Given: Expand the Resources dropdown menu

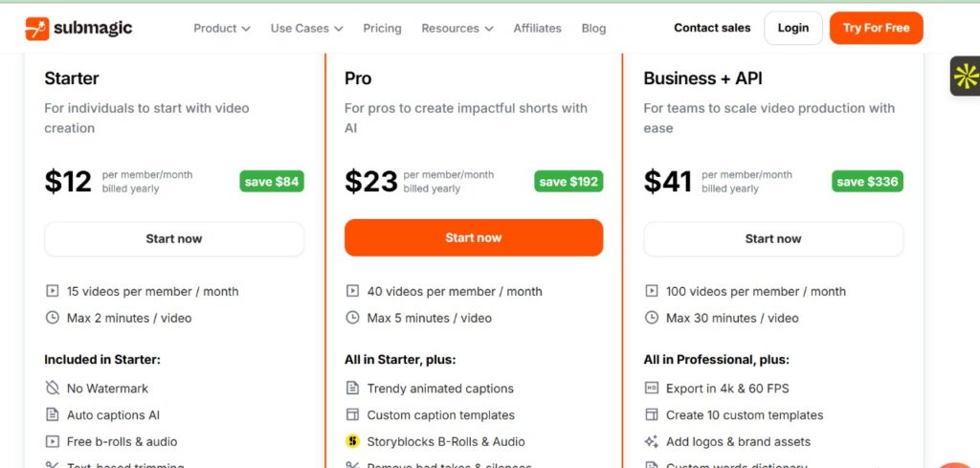Looking at the screenshot, I should tap(457, 29).
